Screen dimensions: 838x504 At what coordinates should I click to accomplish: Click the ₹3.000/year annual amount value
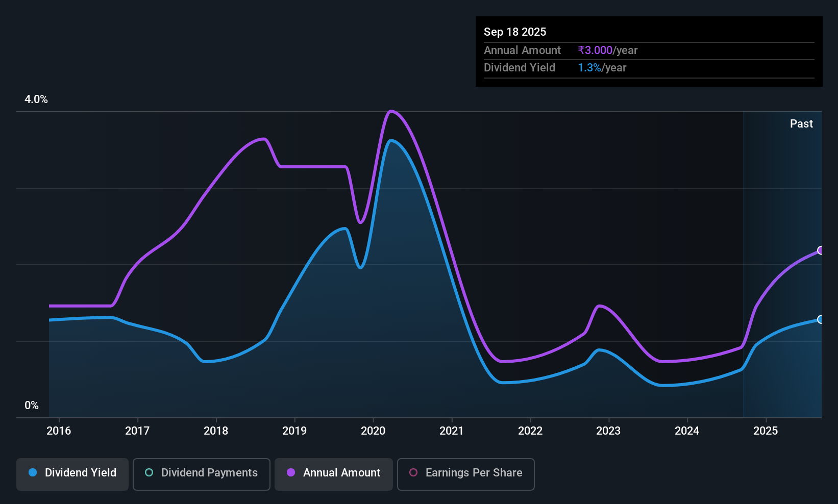coord(607,51)
